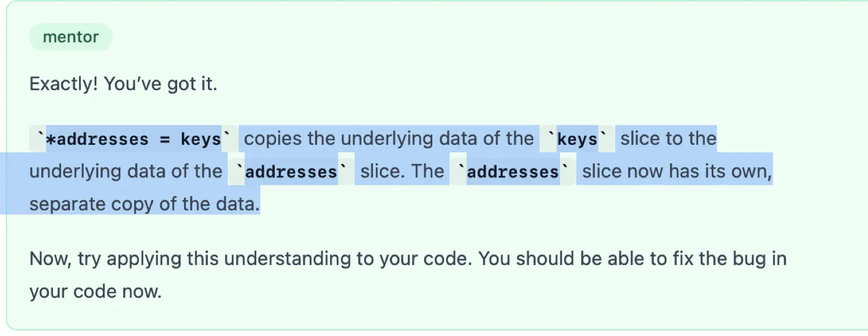Click the green mentor badge
The image size is (868, 336).
[71, 37]
